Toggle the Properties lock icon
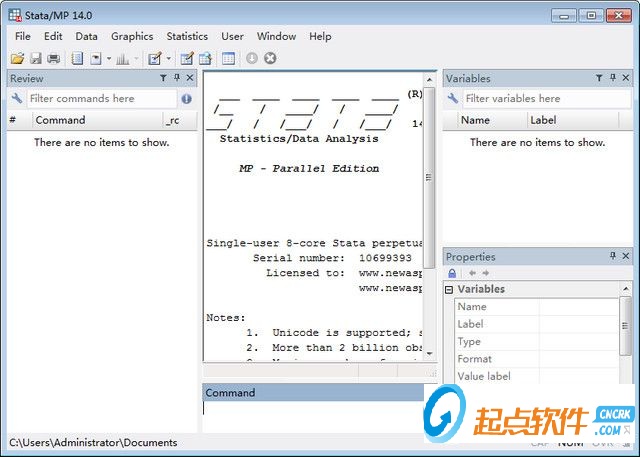 point(452,273)
